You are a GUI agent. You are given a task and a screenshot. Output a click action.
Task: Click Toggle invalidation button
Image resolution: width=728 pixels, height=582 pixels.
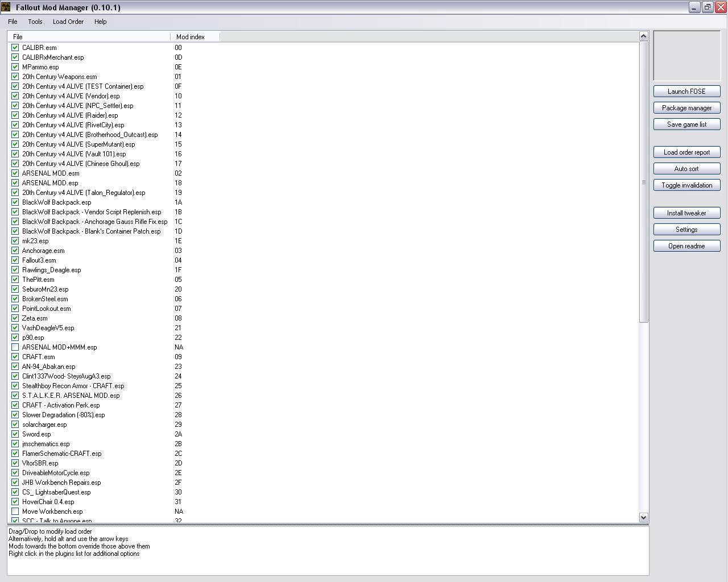tap(686, 185)
